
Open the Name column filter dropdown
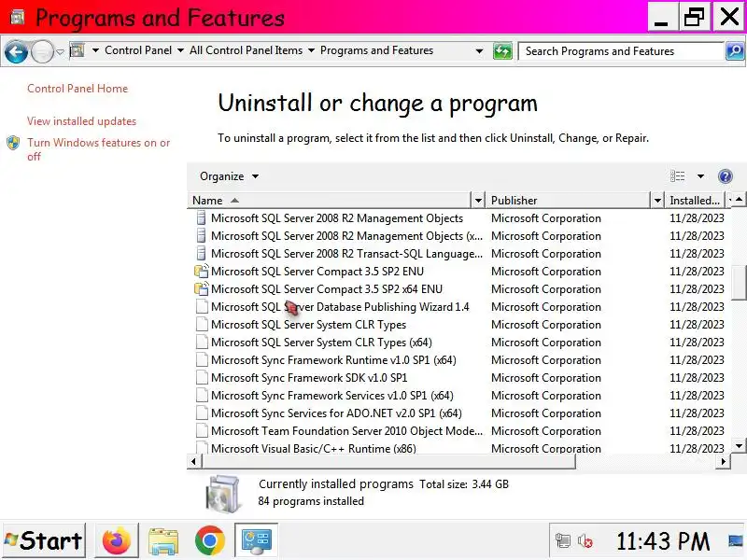tap(478, 201)
